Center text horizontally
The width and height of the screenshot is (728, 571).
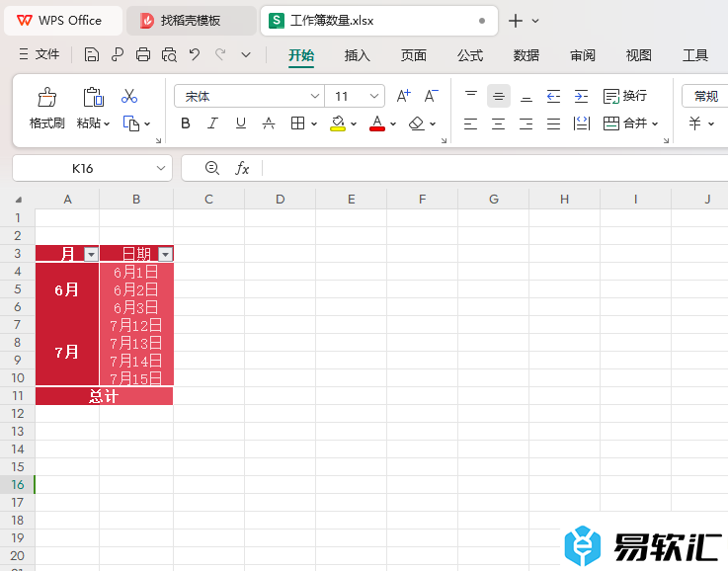pos(499,123)
